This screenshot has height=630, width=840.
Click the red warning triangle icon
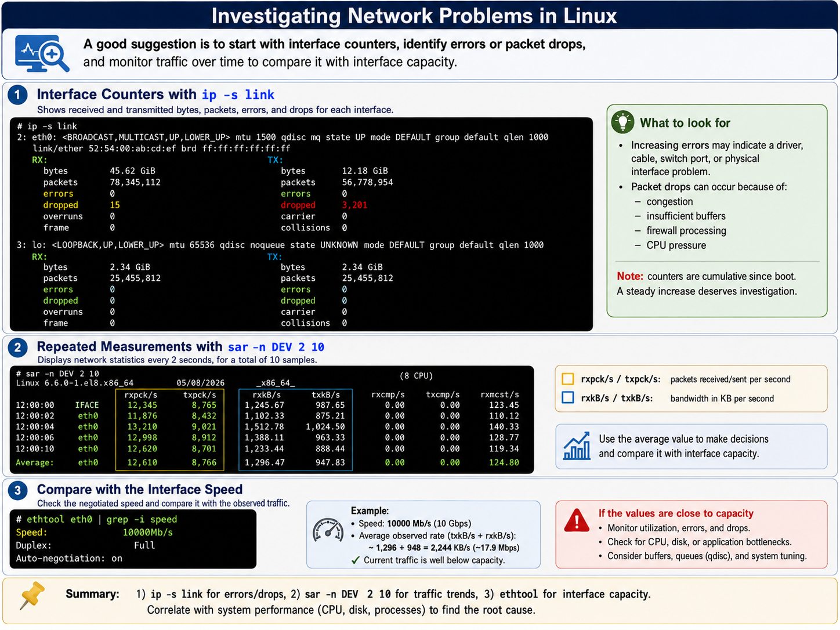577,520
